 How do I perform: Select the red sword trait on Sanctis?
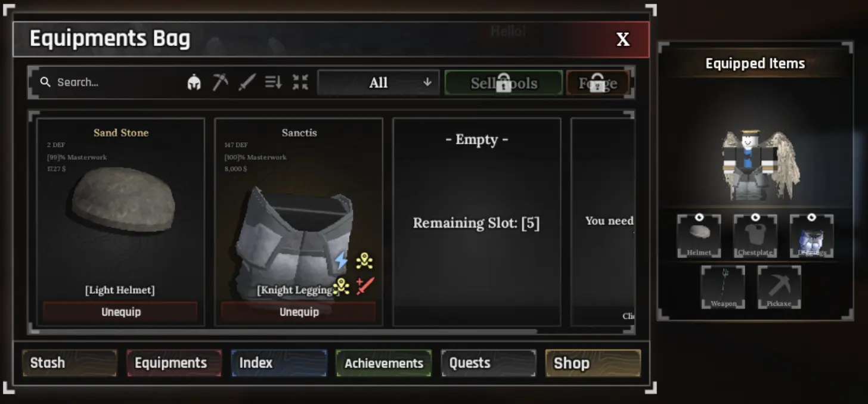(x=365, y=286)
